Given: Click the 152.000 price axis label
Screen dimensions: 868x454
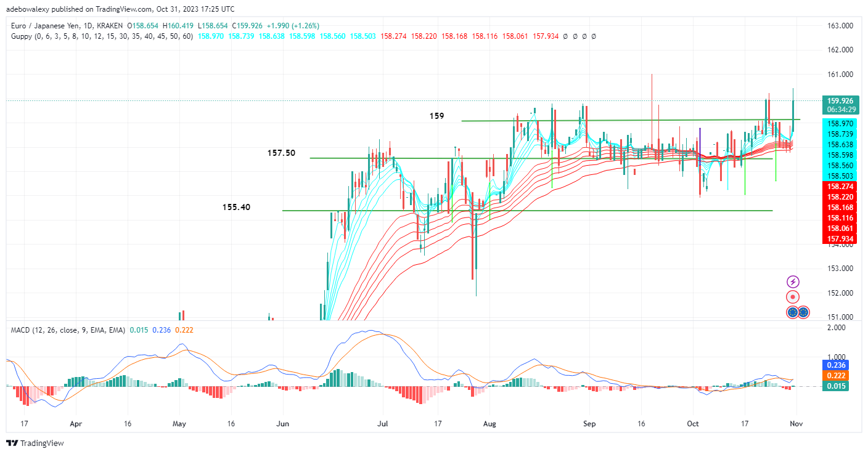Looking at the screenshot, I should pos(840,293).
